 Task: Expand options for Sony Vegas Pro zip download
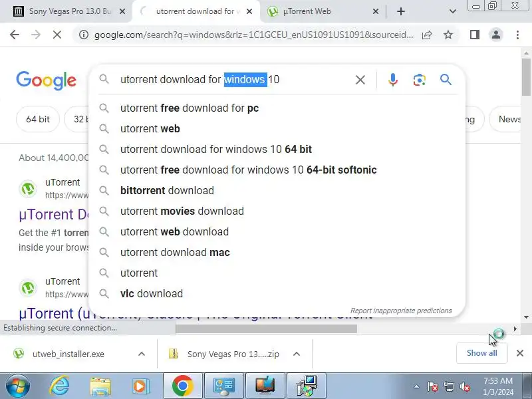point(296,354)
